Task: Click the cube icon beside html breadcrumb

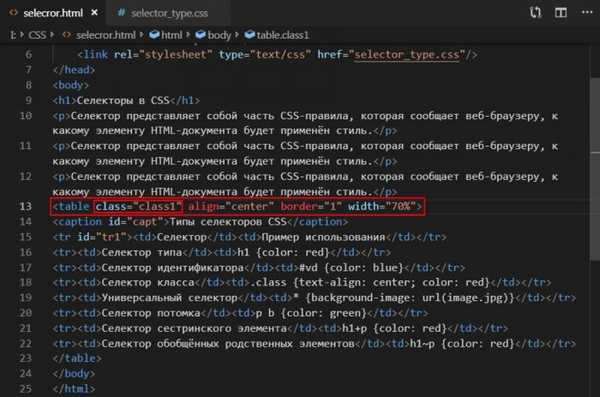Action: tap(154, 35)
